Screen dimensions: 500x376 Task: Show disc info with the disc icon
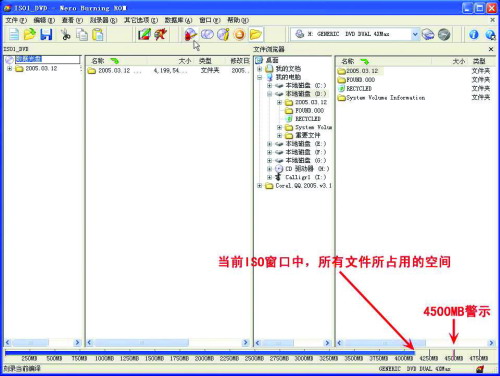coord(223,34)
